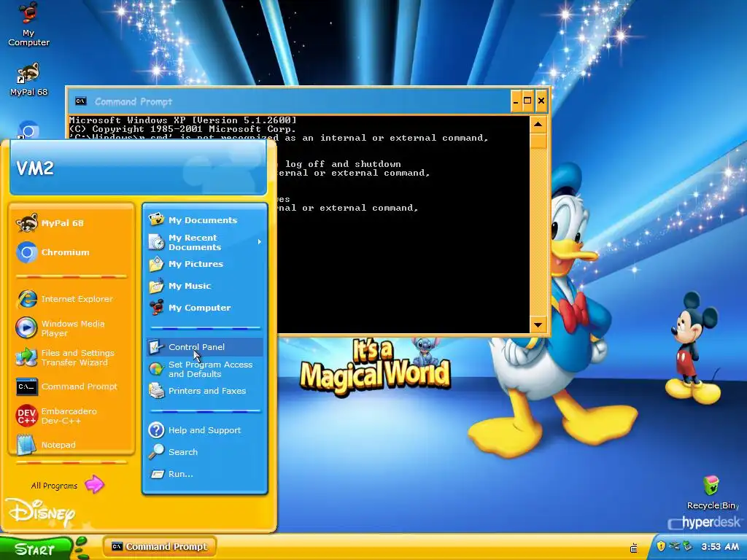Click the 3:53 AM system clock
The image size is (747, 560).
click(x=720, y=547)
